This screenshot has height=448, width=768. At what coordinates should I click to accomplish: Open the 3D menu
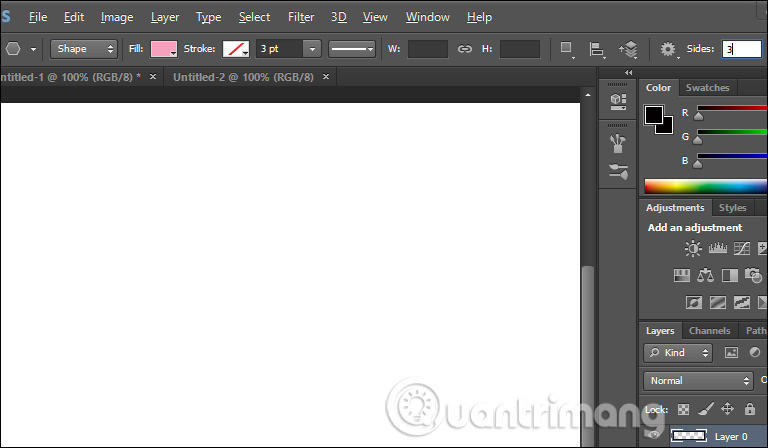(338, 17)
